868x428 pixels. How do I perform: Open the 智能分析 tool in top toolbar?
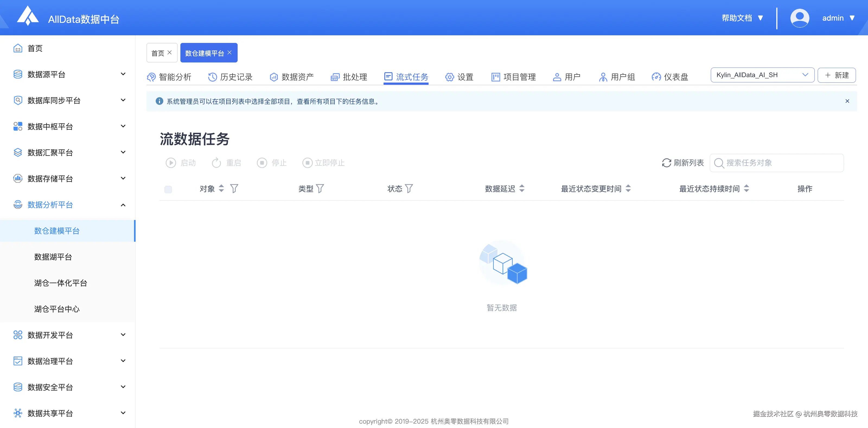[175, 77]
